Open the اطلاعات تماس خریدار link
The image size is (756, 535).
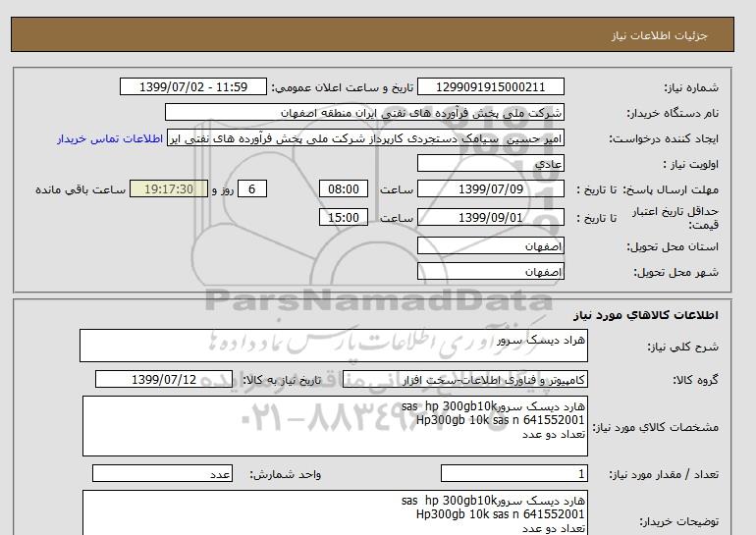click(109, 138)
